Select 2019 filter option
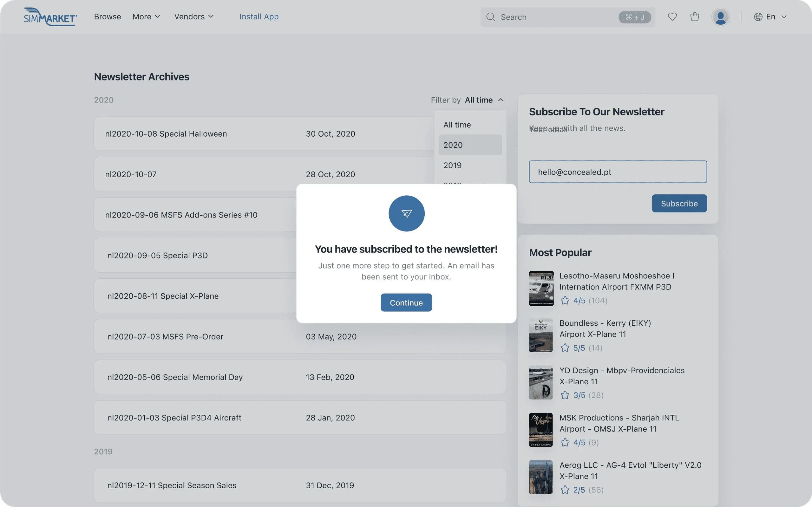The image size is (812, 507). coord(470,165)
